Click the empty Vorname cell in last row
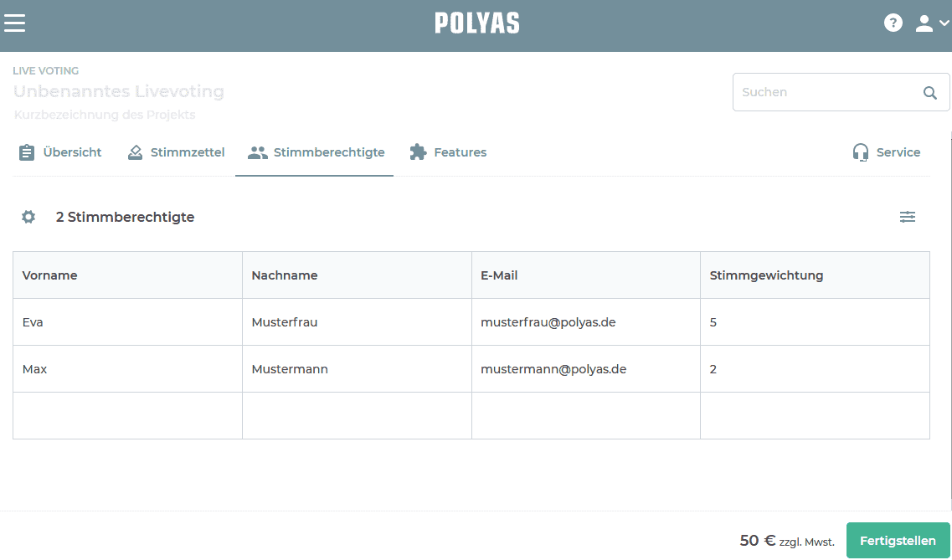This screenshot has width=952, height=560. point(127,415)
